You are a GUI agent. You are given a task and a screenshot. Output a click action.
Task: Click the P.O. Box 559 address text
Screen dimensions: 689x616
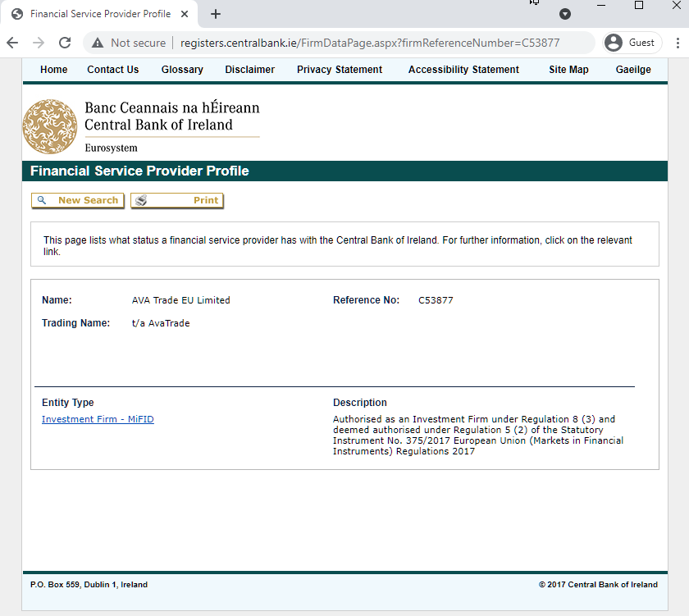pyautogui.click(x=89, y=584)
